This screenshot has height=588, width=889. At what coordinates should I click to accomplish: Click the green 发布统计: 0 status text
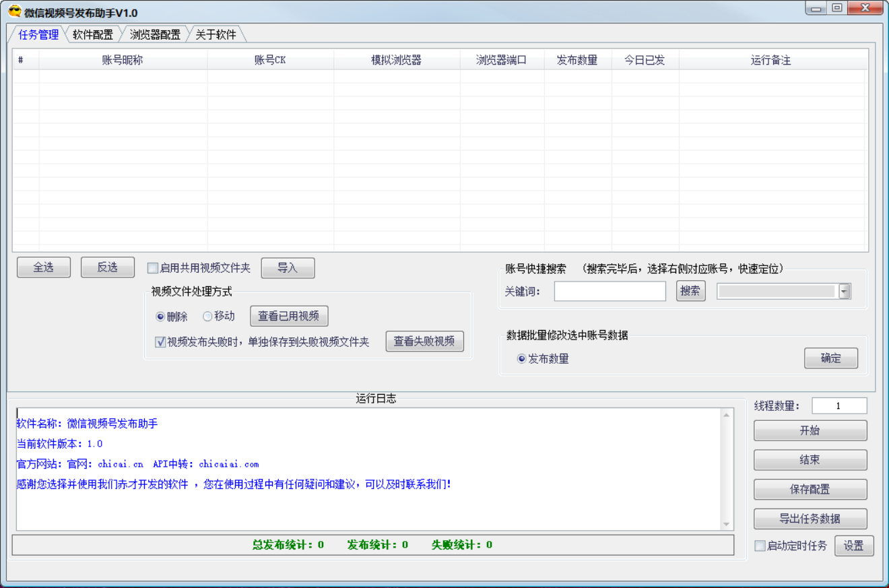(378, 545)
